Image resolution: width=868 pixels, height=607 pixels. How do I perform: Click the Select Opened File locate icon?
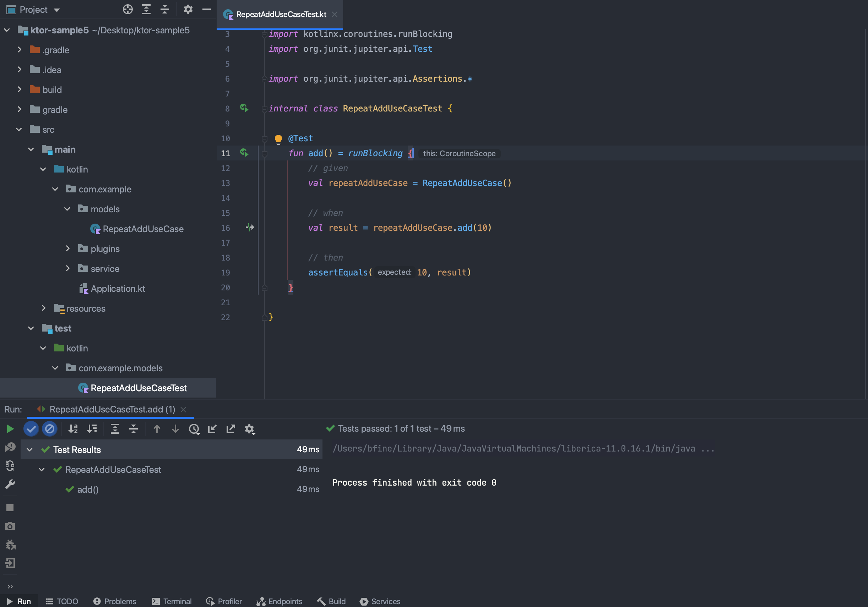coord(128,10)
